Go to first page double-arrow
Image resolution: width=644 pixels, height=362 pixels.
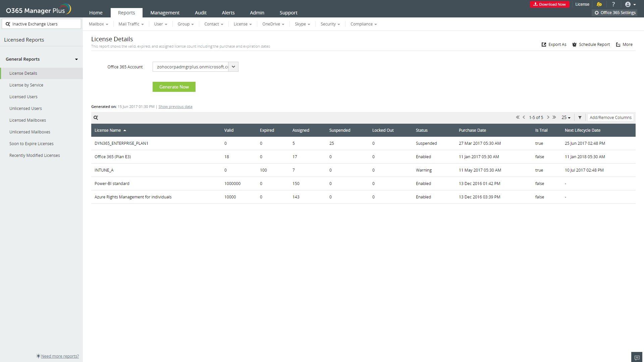tap(518, 117)
